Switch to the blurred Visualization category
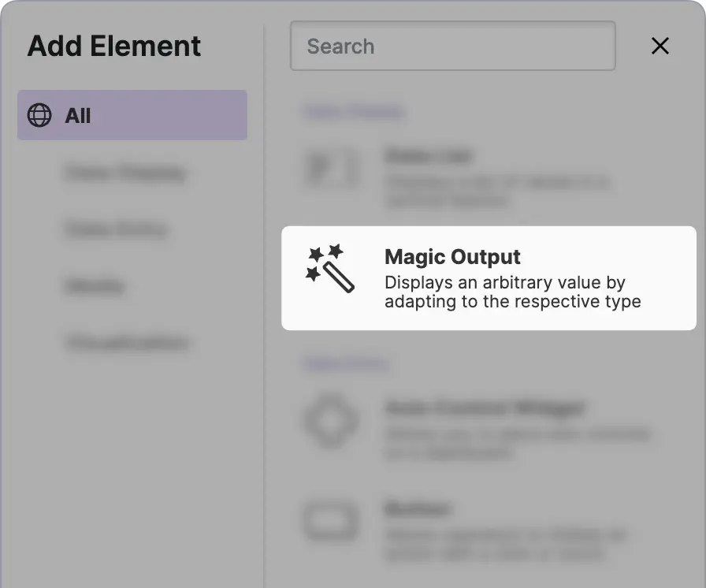 pyautogui.click(x=127, y=343)
